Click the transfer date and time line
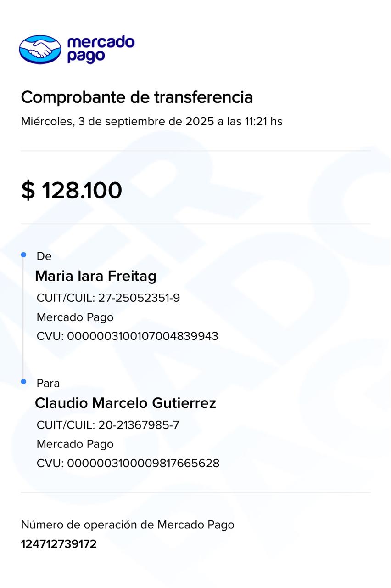This screenshot has width=391, height=588. point(151,122)
